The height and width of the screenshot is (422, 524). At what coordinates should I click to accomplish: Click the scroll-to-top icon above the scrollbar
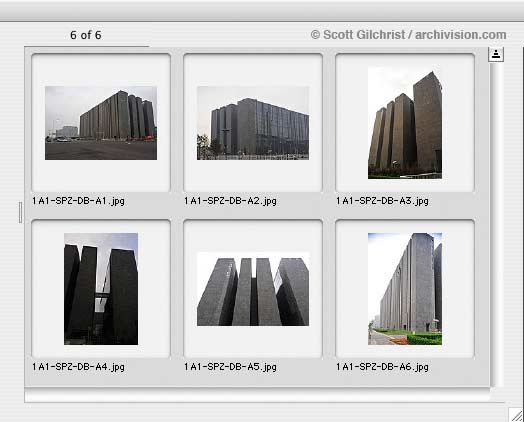pos(496,54)
